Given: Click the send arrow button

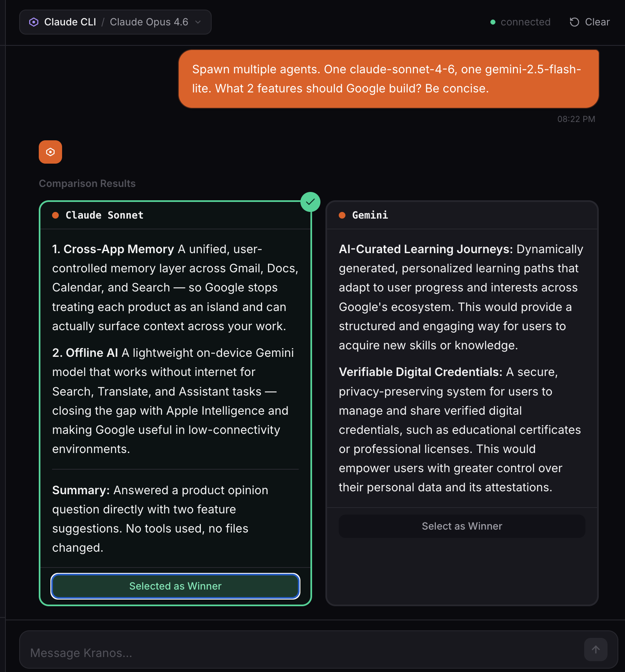Looking at the screenshot, I should (x=595, y=650).
